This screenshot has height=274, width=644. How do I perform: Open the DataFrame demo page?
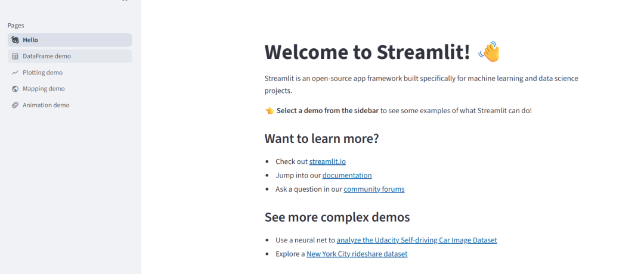click(x=69, y=56)
